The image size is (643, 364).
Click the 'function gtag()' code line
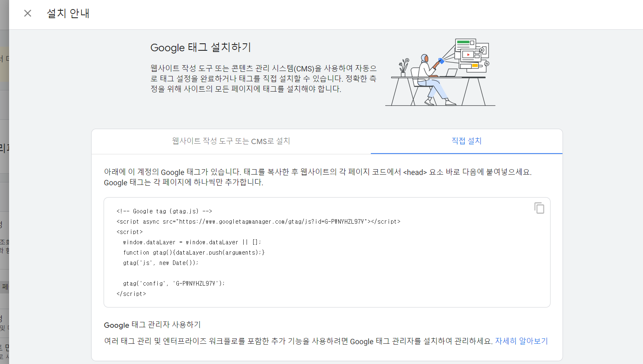pyautogui.click(x=194, y=253)
